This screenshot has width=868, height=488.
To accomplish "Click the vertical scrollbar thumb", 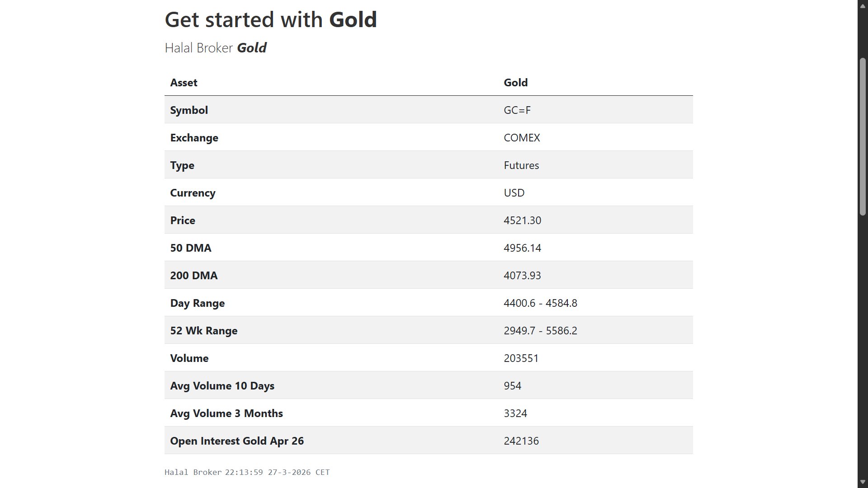I will [863, 136].
